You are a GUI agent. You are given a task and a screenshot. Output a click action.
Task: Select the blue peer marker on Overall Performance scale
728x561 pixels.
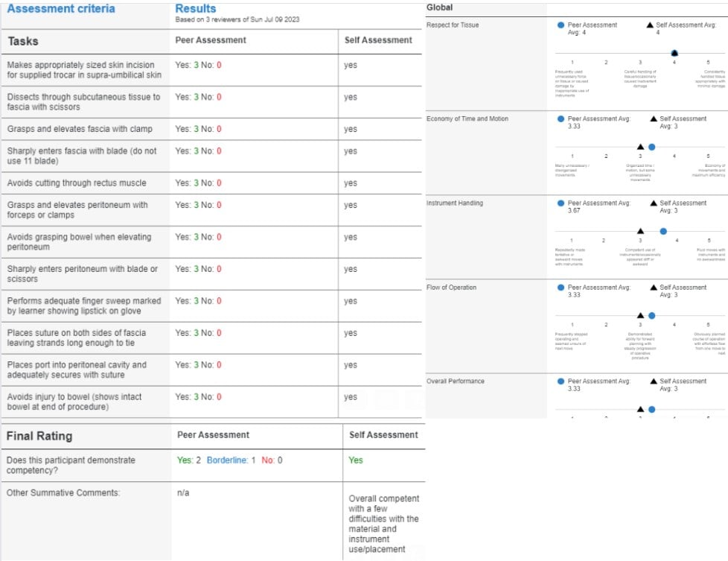coord(652,409)
